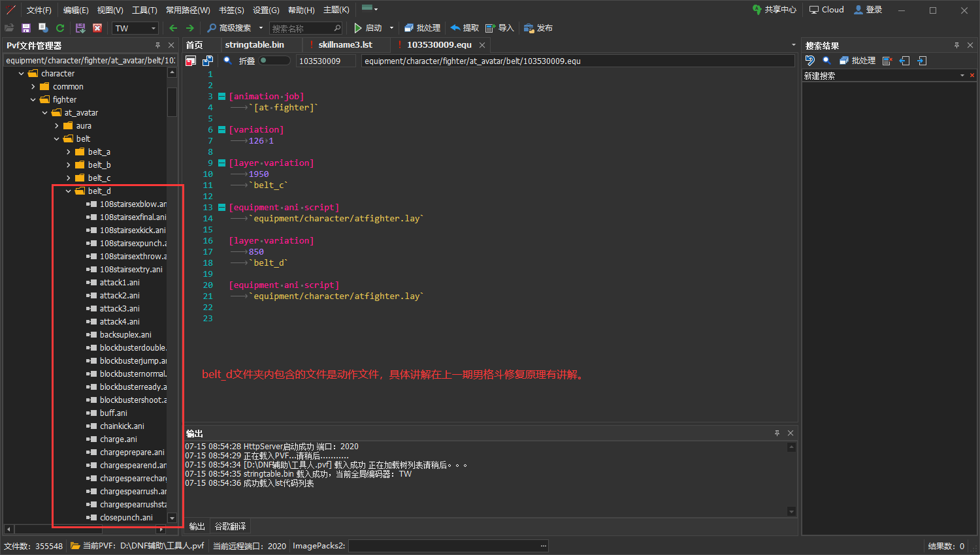
Task: Close the 103530009.equ tab
Action: (482, 45)
